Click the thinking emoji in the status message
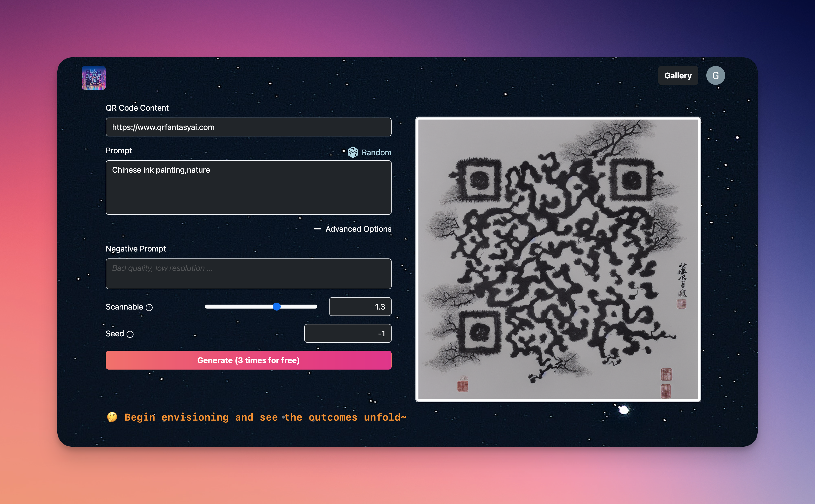The height and width of the screenshot is (504, 815). tap(112, 417)
